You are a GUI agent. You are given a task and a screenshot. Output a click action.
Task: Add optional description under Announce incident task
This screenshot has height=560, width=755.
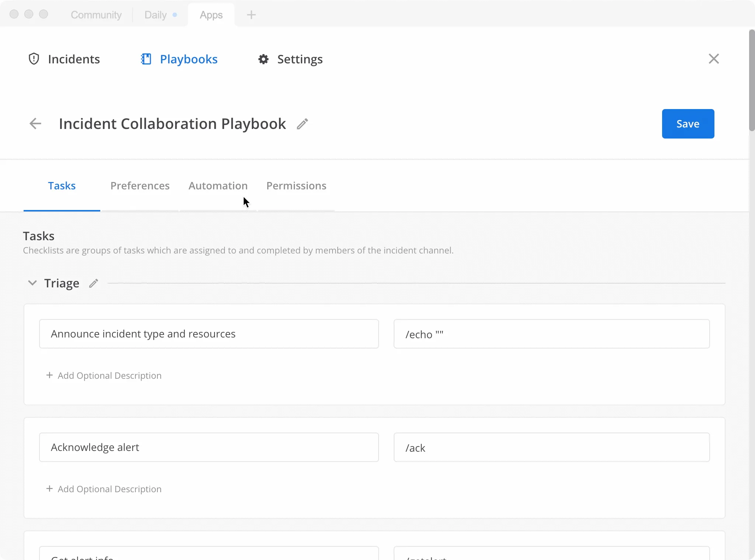(104, 375)
